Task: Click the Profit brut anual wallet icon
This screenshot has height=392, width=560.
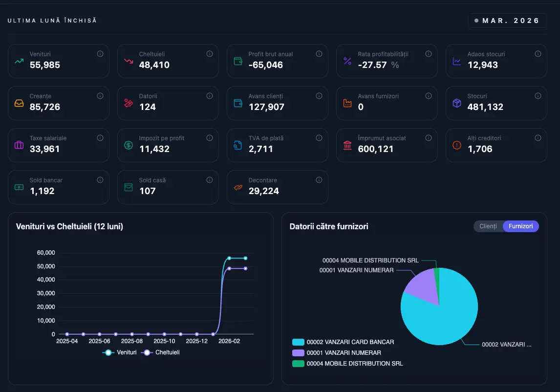Action: (x=238, y=61)
